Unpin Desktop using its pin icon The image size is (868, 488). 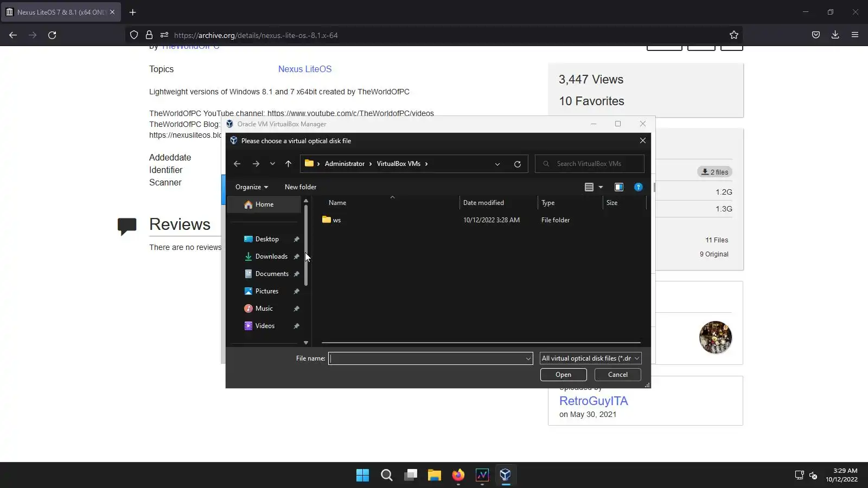pyautogui.click(x=297, y=239)
